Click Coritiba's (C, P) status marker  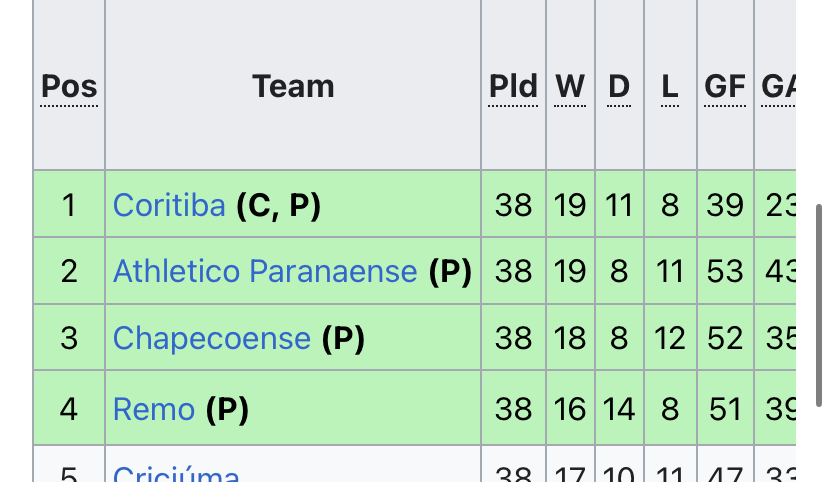[x=278, y=205]
